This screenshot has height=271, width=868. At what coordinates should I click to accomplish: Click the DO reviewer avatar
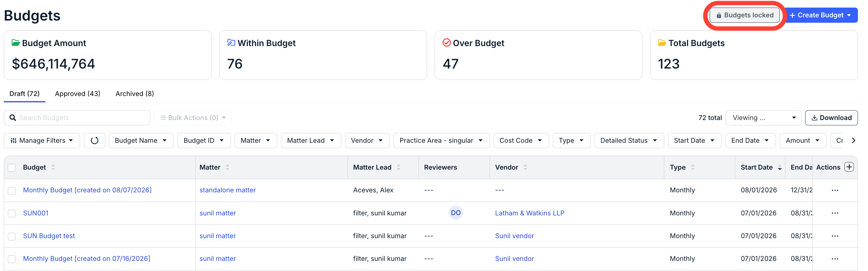455,213
